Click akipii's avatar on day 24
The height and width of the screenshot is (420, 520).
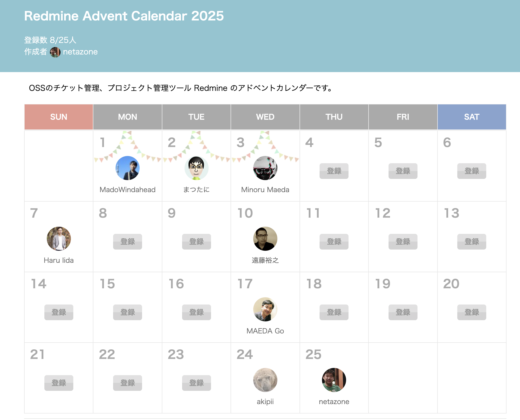(265, 380)
